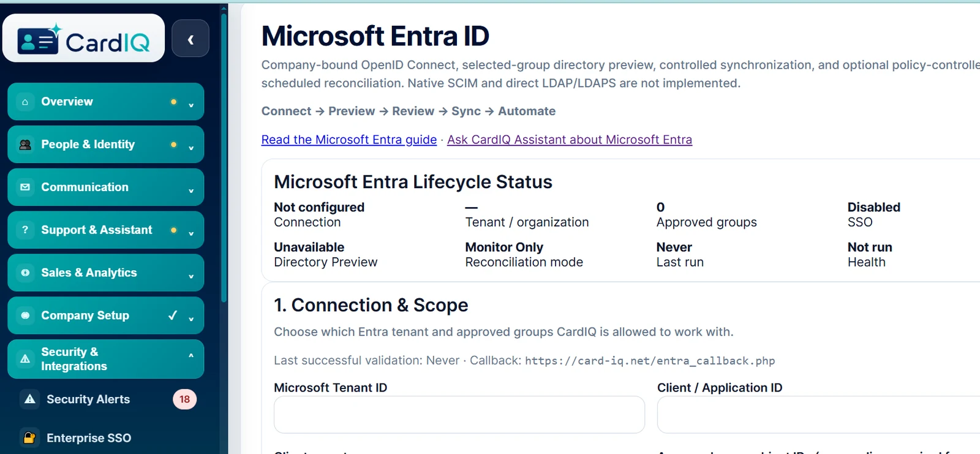980x454 pixels.
Task: Click the 18 alerts badge
Action: pos(184,399)
